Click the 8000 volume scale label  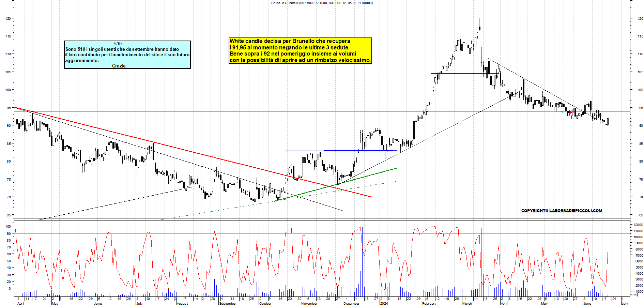[x=639, y=249]
